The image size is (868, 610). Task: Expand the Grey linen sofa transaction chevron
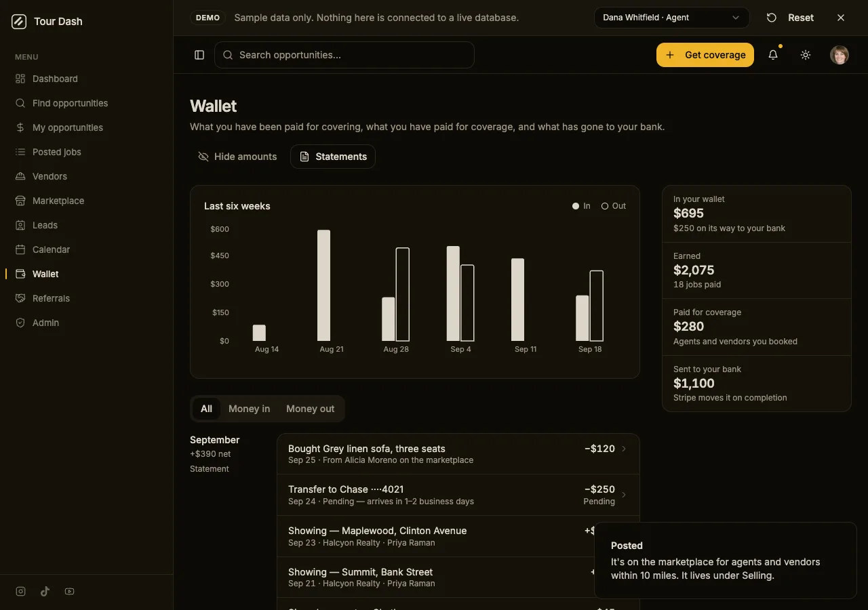click(x=624, y=449)
